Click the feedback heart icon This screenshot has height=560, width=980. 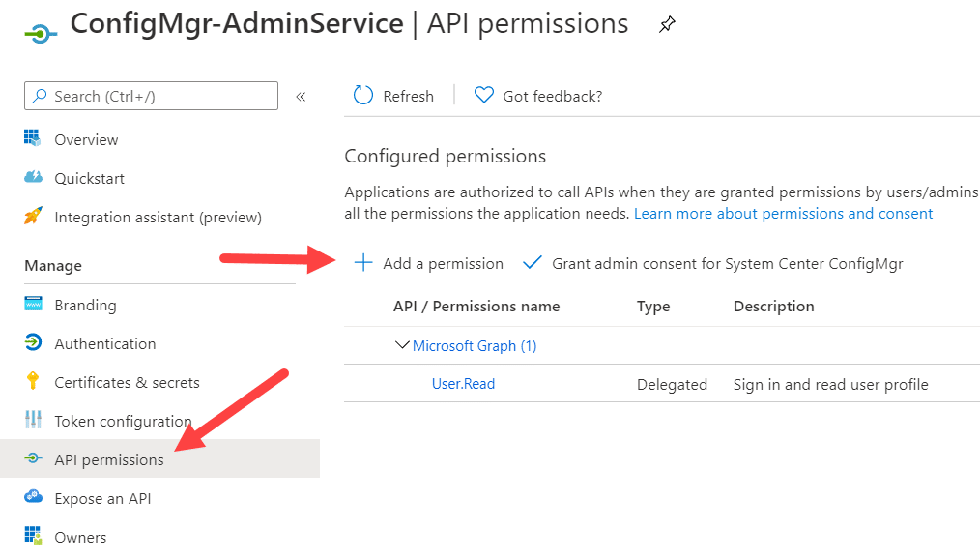pyautogui.click(x=484, y=95)
